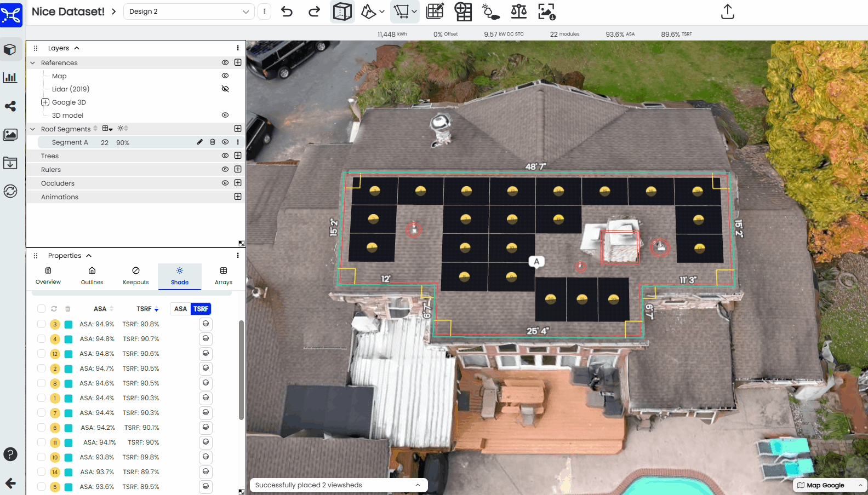The height and width of the screenshot is (495, 868).
Task: Click the ASA display mode button
Action: click(x=180, y=309)
